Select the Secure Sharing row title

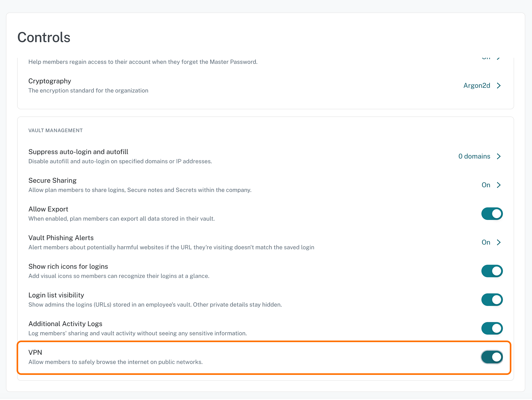[x=52, y=181]
